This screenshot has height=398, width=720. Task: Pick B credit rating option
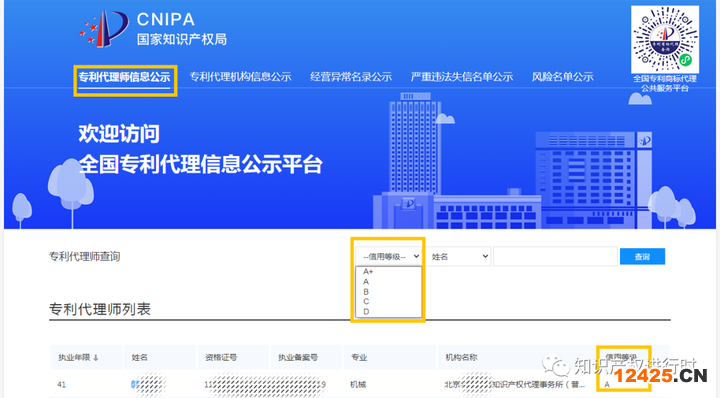coord(366,292)
